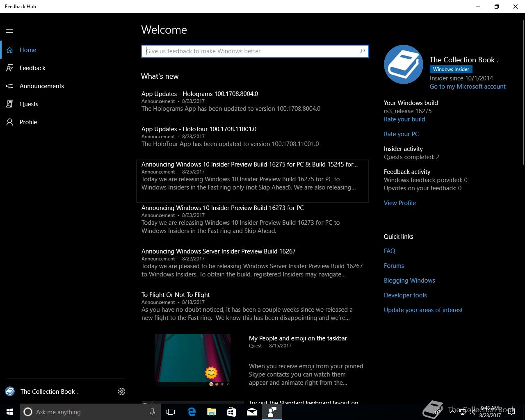
Task: Click the Rate your build link
Action: [404, 119]
